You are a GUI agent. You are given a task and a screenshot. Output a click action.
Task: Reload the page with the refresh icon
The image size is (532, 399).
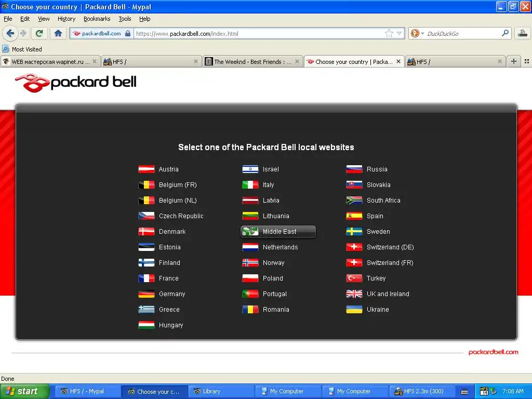click(39, 33)
